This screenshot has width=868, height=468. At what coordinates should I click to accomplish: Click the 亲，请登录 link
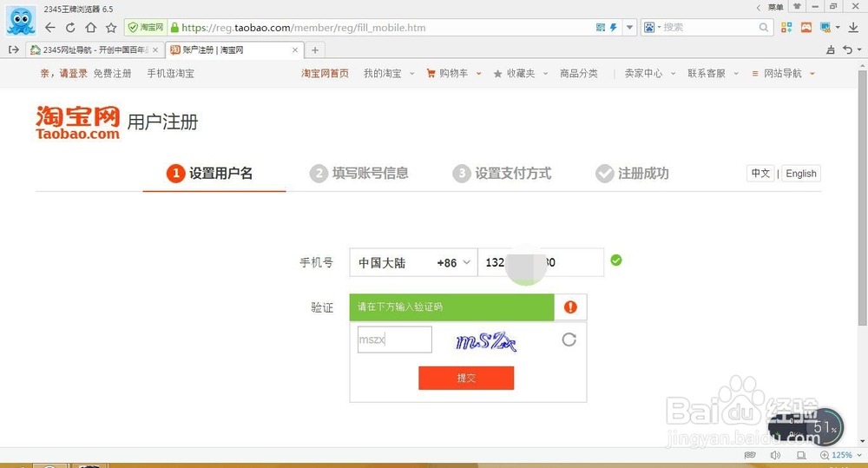[63, 73]
